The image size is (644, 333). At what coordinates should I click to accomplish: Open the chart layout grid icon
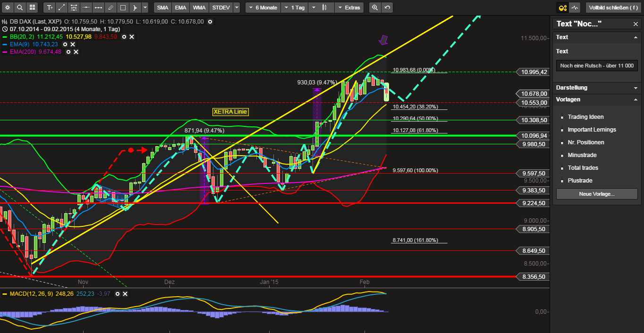click(x=32, y=8)
